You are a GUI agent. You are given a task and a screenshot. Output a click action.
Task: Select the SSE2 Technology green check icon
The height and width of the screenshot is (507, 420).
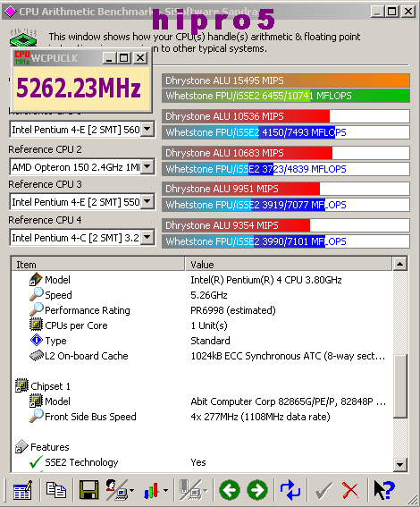tap(36, 461)
